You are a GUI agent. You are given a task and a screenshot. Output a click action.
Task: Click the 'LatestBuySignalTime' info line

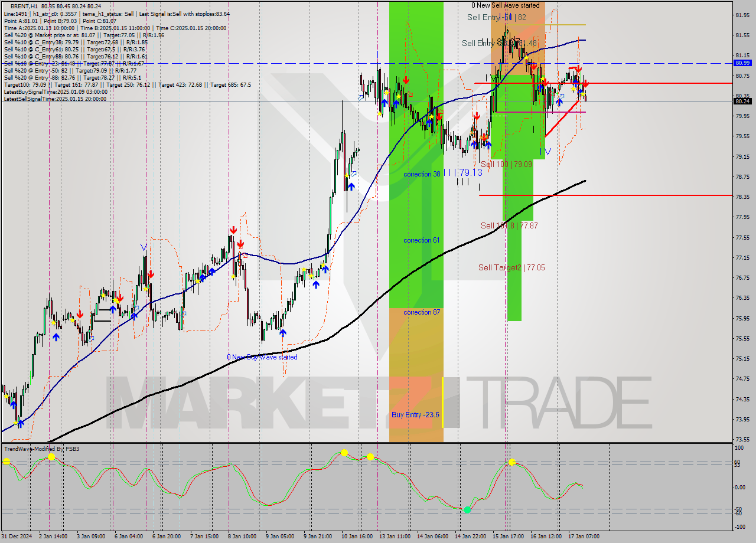pos(56,92)
